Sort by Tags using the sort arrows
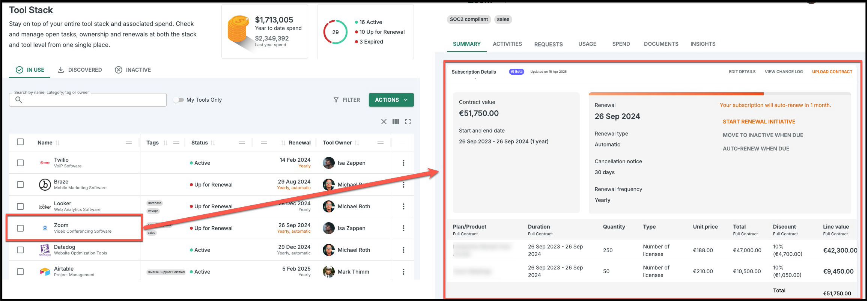 point(165,143)
